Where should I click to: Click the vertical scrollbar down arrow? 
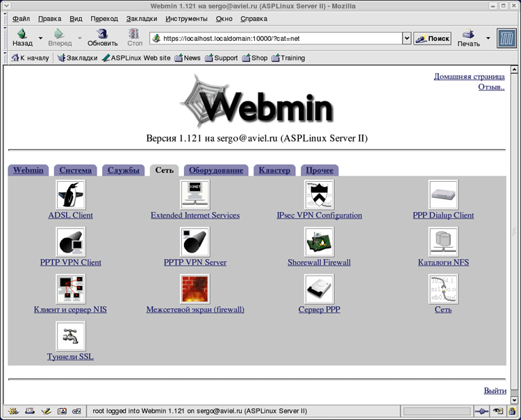tap(514, 401)
